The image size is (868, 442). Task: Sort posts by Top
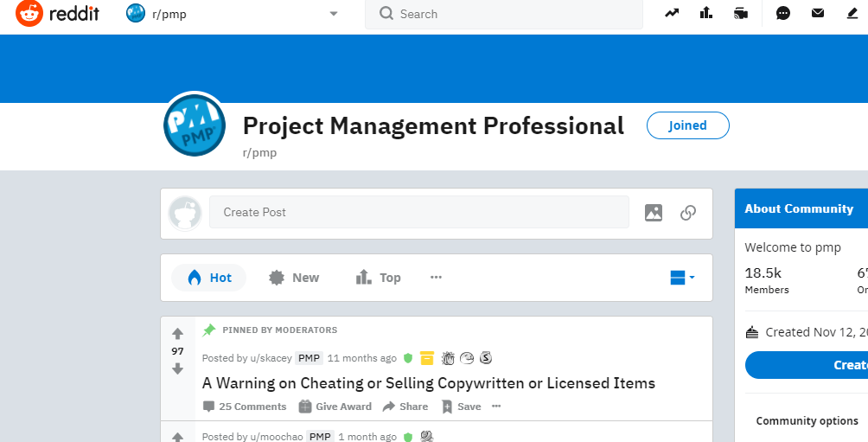[x=378, y=278]
